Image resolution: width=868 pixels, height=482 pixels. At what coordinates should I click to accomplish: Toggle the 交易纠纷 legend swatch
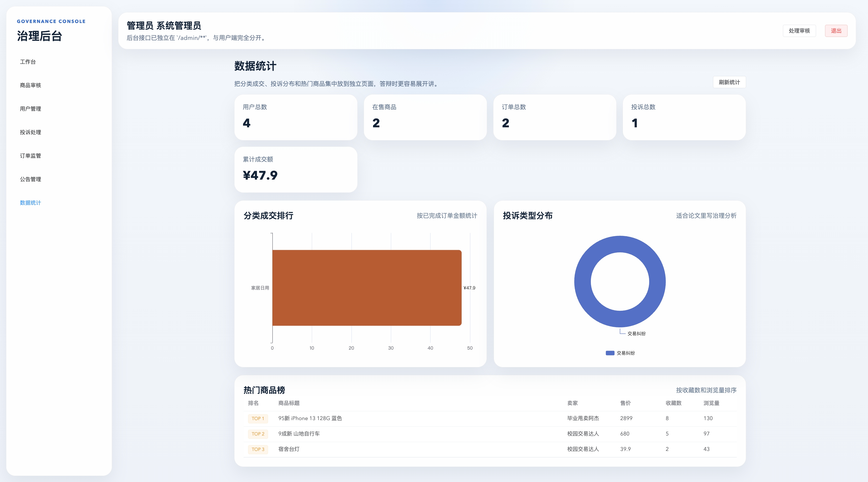610,353
